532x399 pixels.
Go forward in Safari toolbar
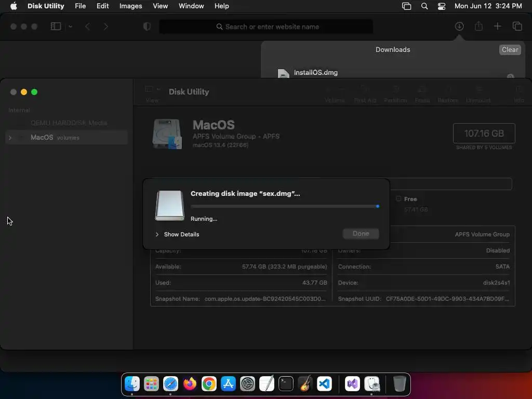tap(105, 26)
